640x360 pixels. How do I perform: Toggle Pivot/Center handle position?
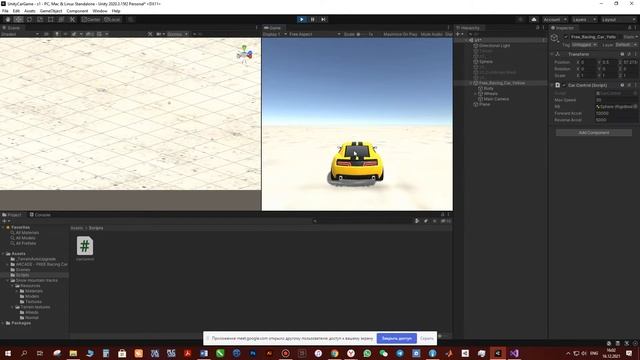click(91, 19)
